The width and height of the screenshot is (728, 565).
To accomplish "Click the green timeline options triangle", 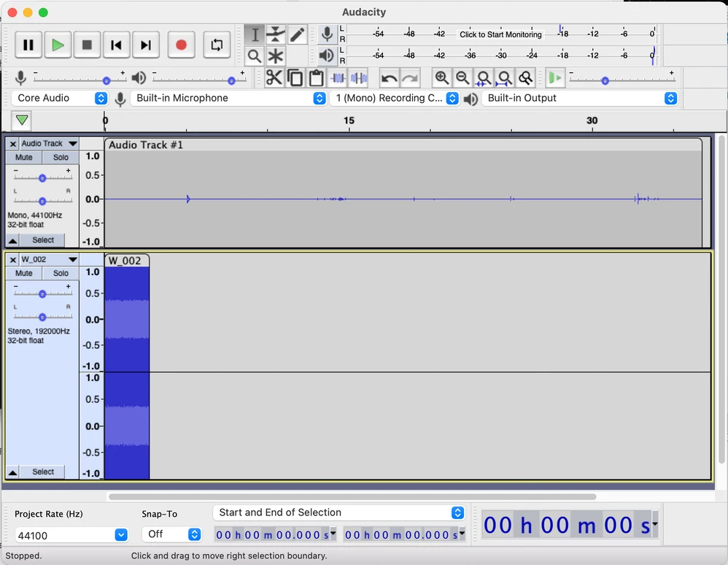I will pyautogui.click(x=22, y=120).
